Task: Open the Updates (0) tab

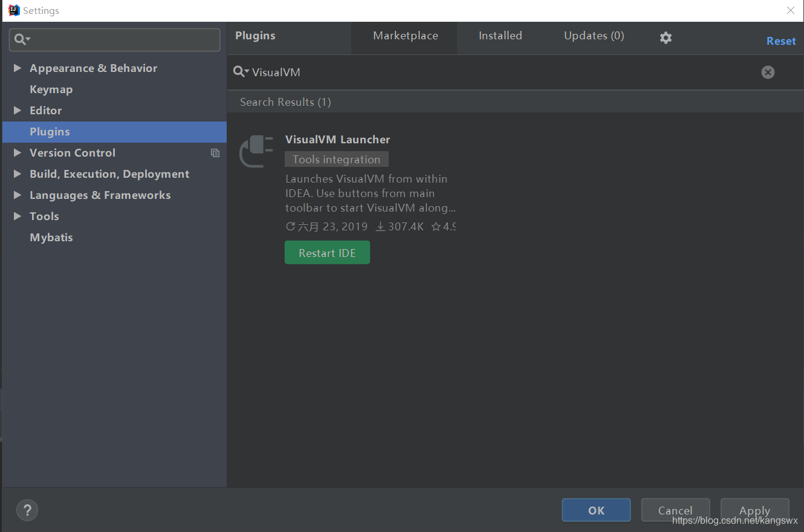Action: tap(594, 36)
